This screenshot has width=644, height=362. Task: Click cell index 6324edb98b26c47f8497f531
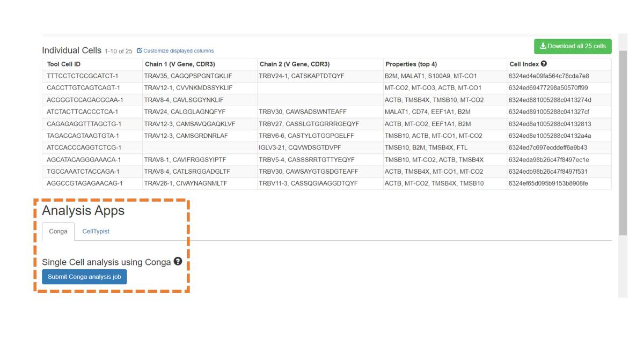(548, 172)
